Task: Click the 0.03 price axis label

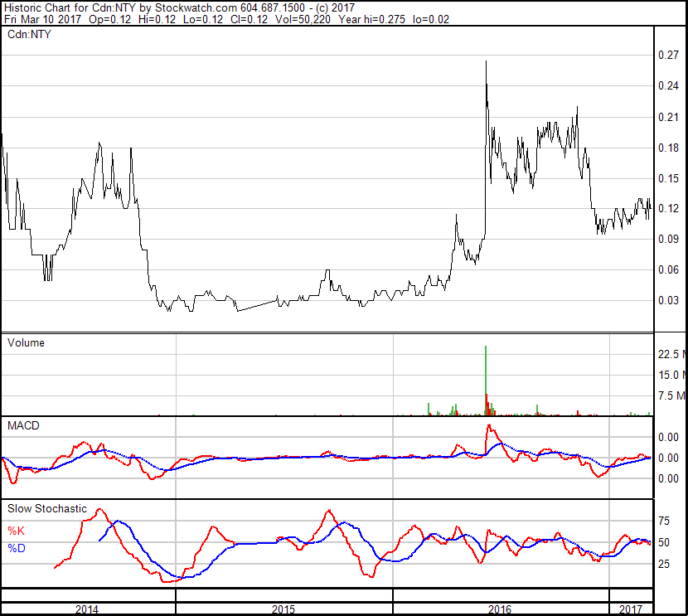Action: pos(668,300)
